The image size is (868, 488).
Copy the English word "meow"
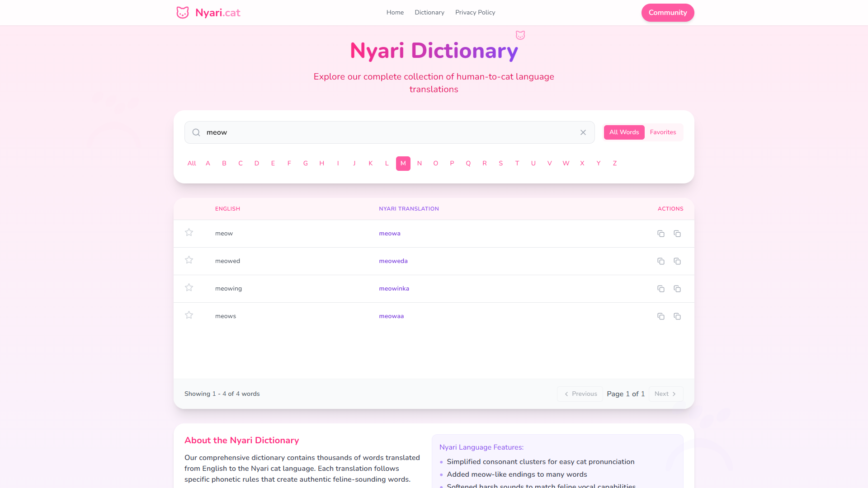click(x=661, y=234)
